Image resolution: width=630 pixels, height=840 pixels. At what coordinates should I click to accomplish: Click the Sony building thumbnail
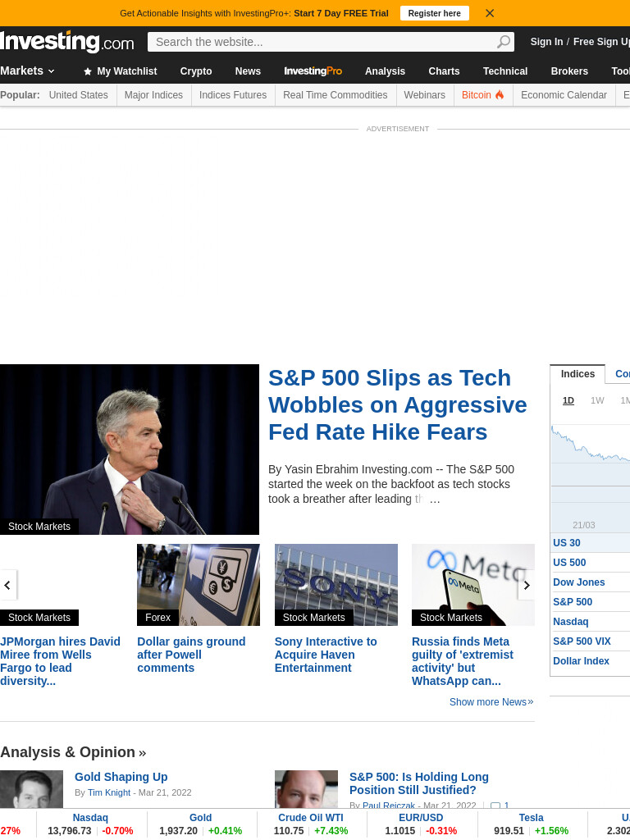[x=336, y=585]
